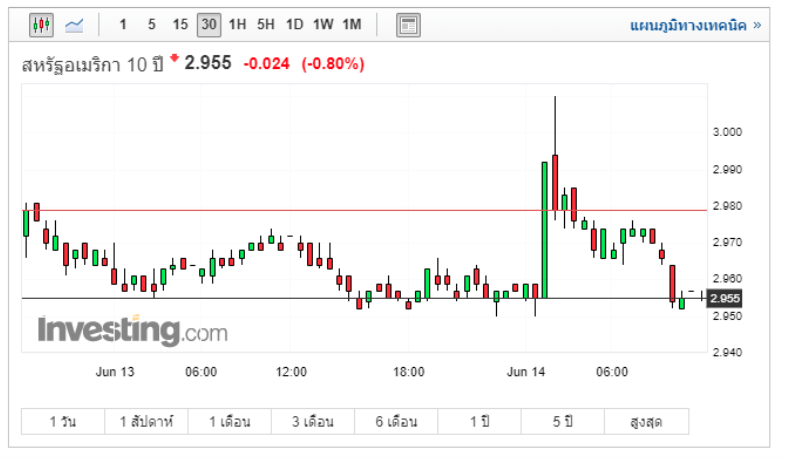Viewport: 785px width, 458px height.
Task: Switch to the line chart icon
Action: pyautogui.click(x=74, y=24)
